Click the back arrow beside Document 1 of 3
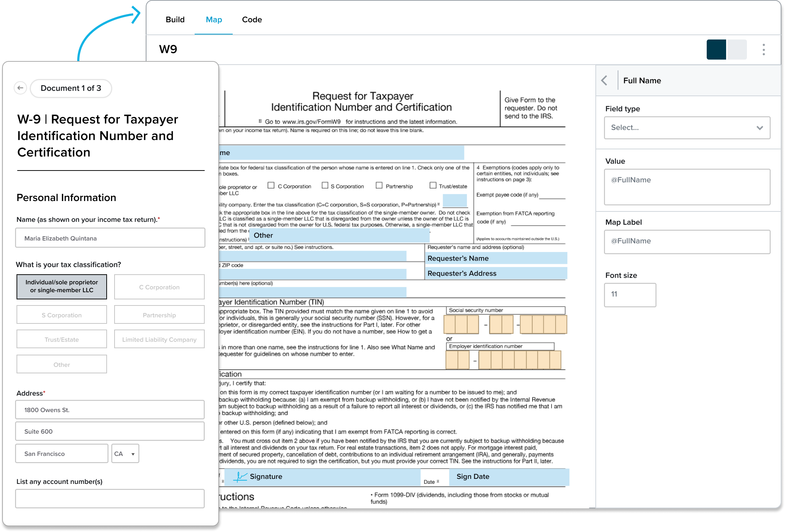The height and width of the screenshot is (532, 785). (20, 88)
